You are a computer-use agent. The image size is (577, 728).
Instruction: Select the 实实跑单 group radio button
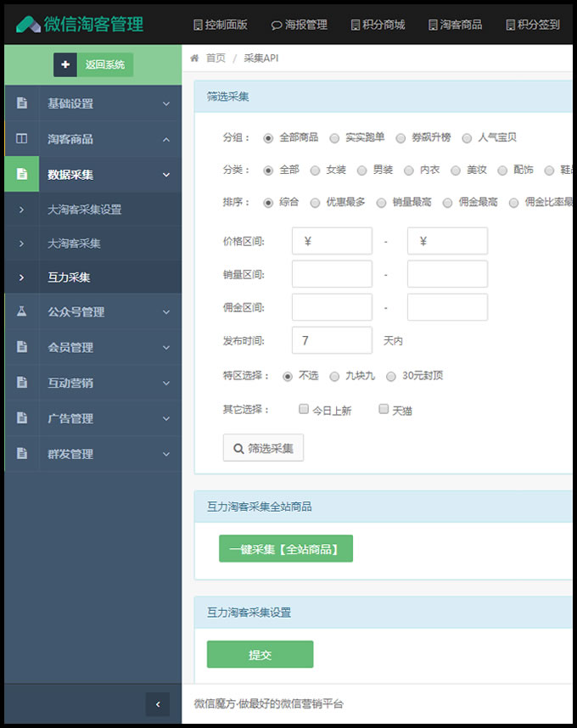pyautogui.click(x=334, y=138)
